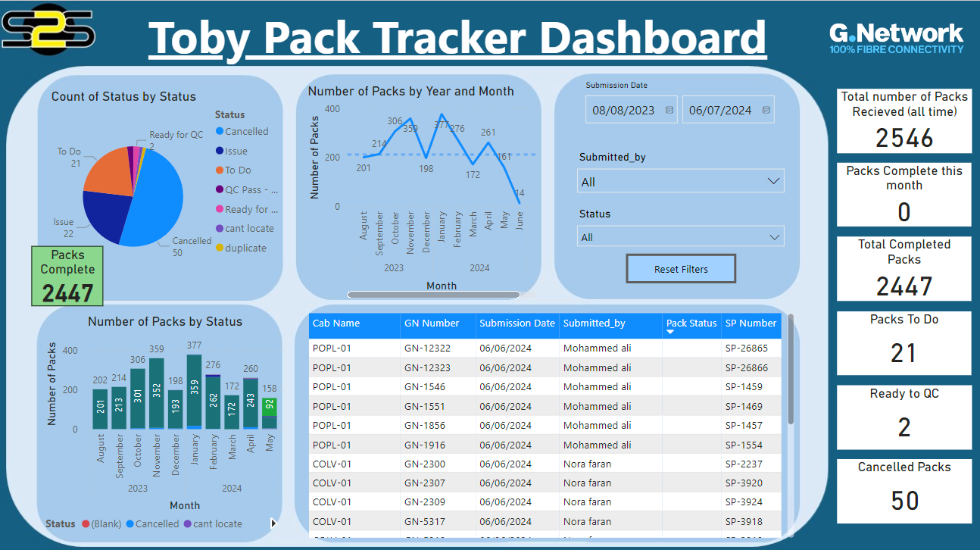The height and width of the screenshot is (550, 980).
Task: Click the G.Network logo
Action: pyautogui.click(x=896, y=37)
